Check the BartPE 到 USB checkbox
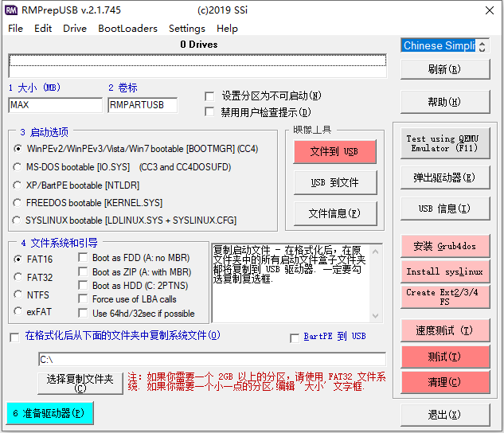Screen dimensions: 504x433 click(x=295, y=338)
